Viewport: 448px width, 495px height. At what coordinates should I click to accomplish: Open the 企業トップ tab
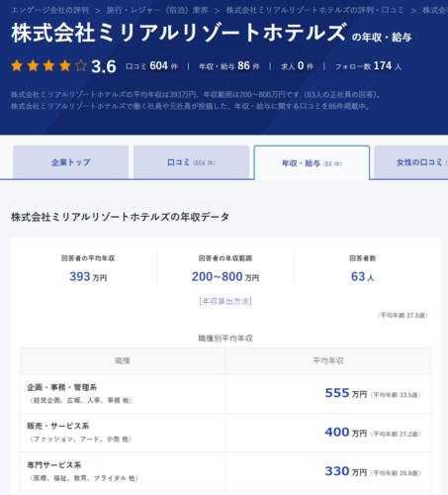click(70, 162)
